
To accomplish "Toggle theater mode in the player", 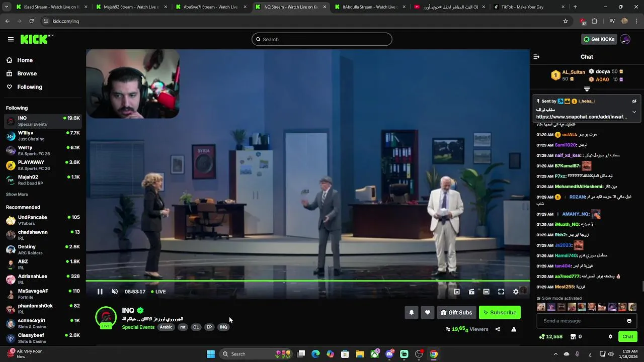I will 486,292.
